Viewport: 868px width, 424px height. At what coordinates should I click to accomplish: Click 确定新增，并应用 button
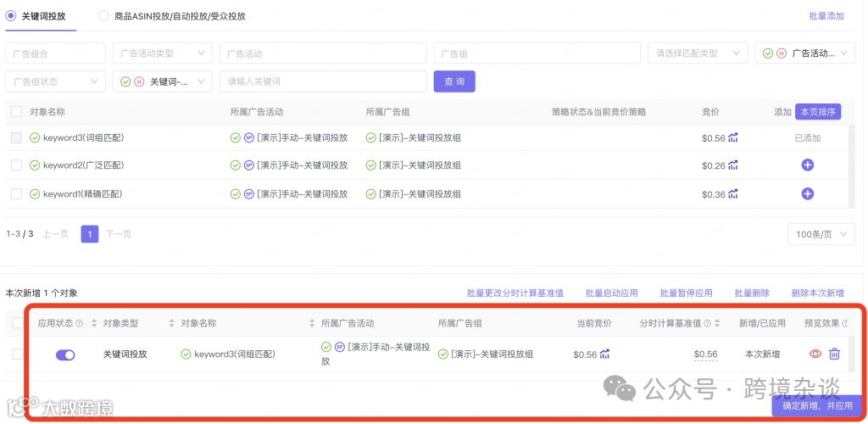click(817, 405)
